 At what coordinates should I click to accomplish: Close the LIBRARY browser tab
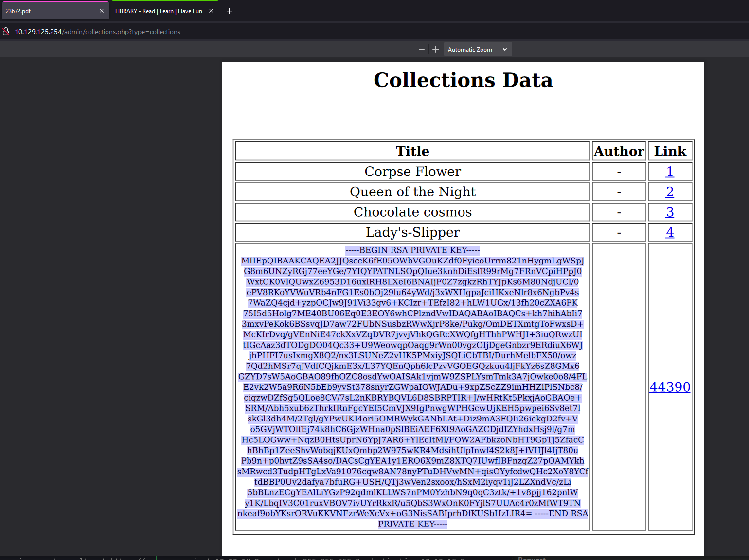pyautogui.click(x=211, y=11)
